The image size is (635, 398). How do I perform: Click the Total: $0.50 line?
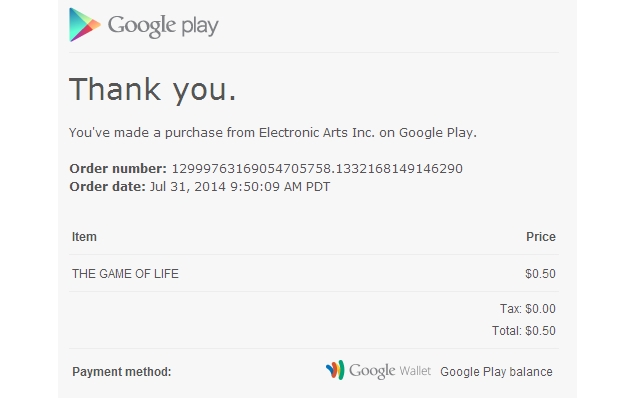[524, 331]
